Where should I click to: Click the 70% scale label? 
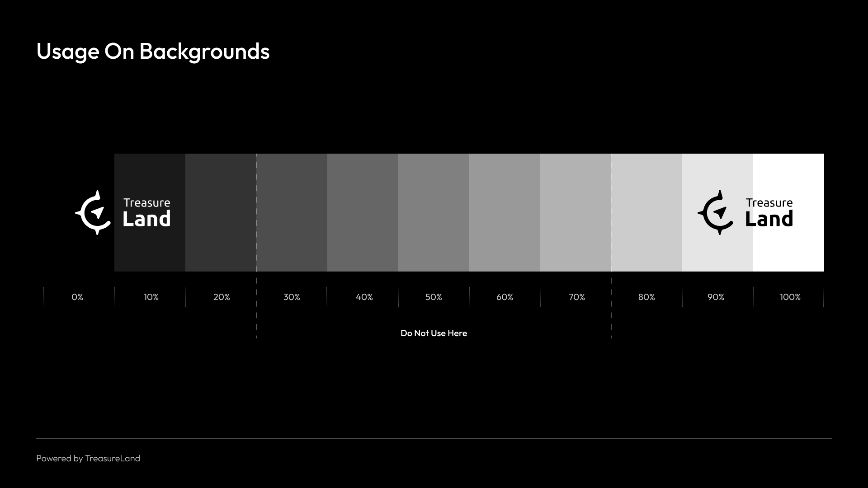pos(576,297)
